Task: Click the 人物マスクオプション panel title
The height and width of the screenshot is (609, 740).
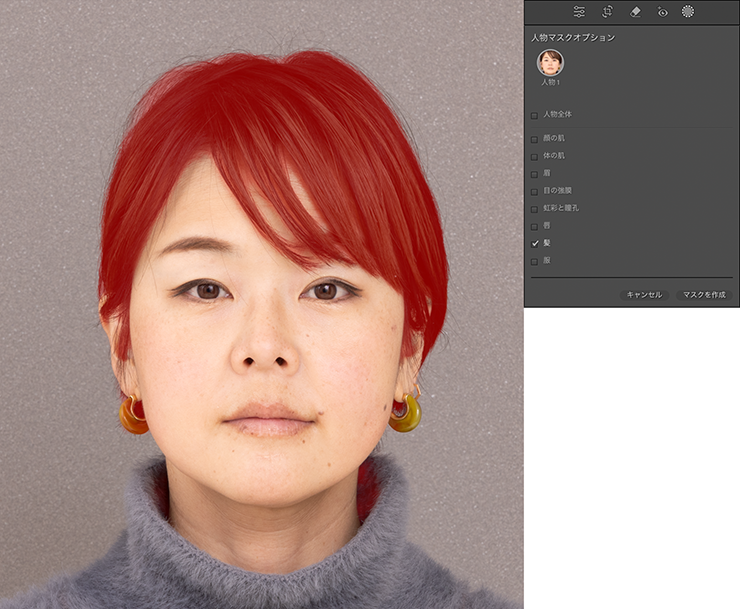Action: (x=572, y=37)
